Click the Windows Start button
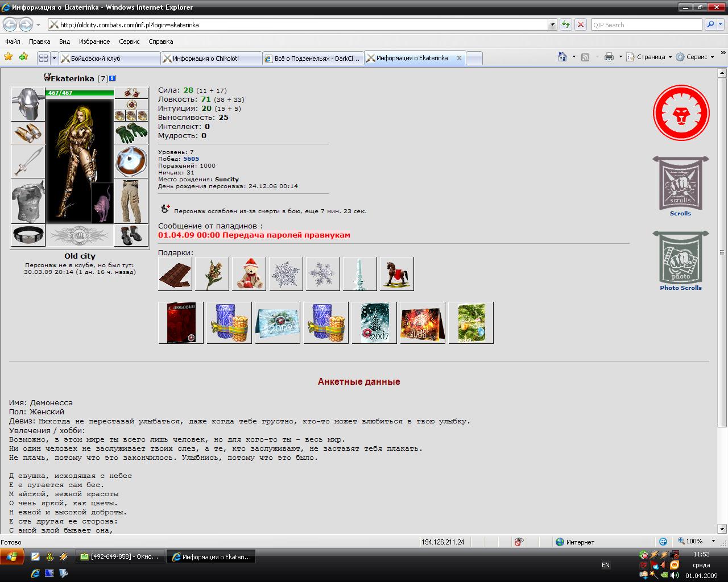Screen dimensions: 728x582 coord(12,556)
